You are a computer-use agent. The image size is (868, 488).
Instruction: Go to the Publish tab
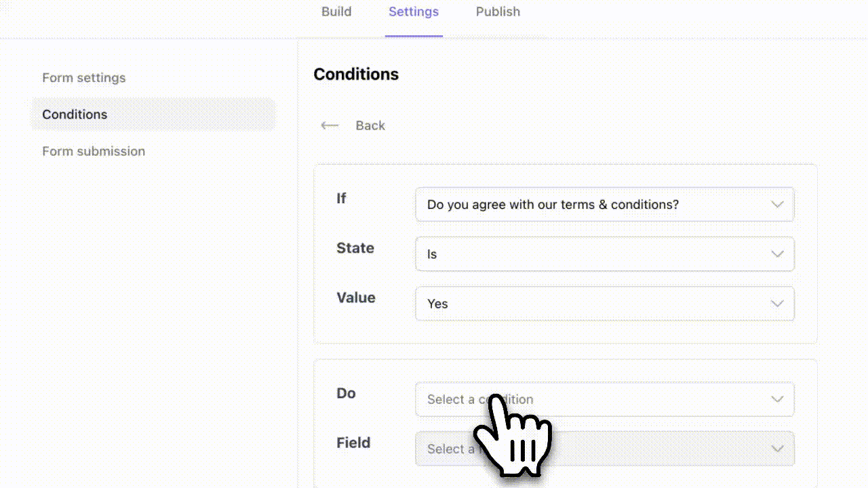[498, 12]
